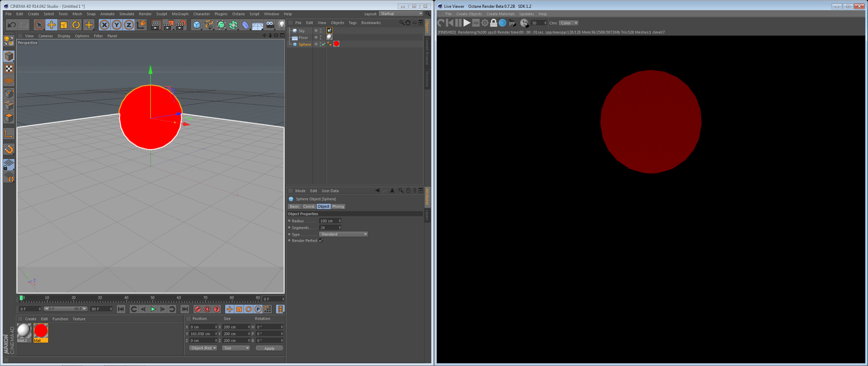Image resolution: width=868 pixels, height=366 pixels.
Task: Lock resolution in Octane Live Viewer
Action: 494,23
